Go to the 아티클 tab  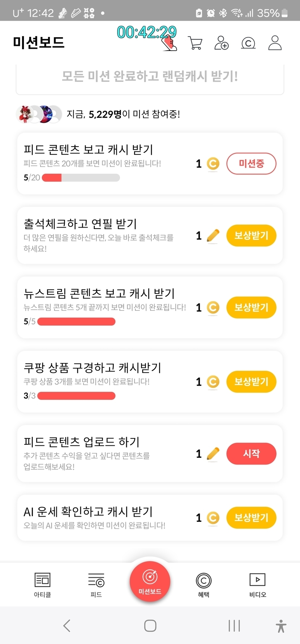(42, 585)
